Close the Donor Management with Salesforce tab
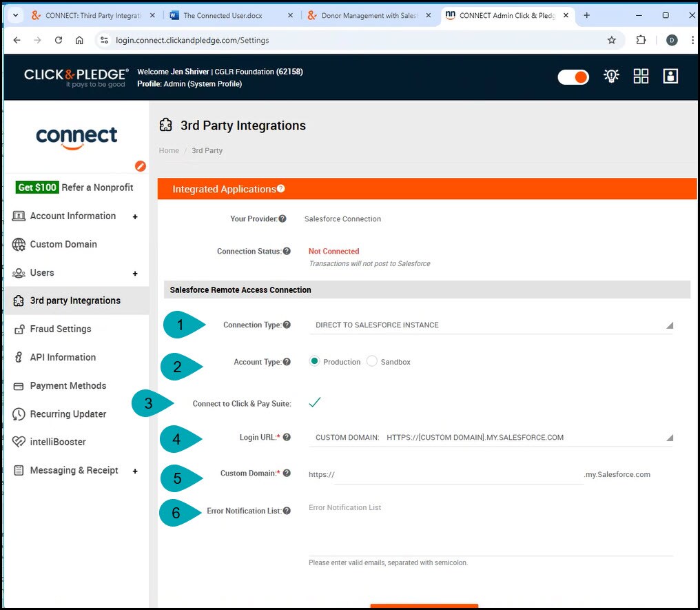The height and width of the screenshot is (610, 700). coord(428,15)
